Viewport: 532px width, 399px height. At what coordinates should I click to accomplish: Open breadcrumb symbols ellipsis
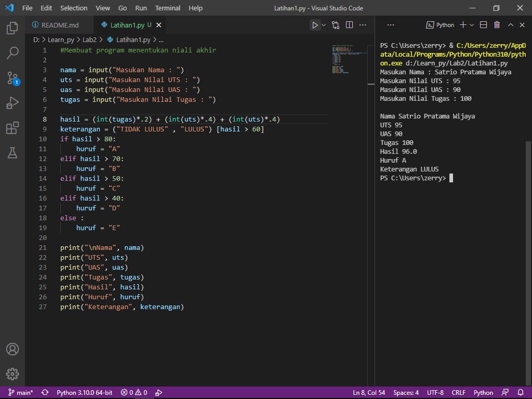[x=161, y=39]
